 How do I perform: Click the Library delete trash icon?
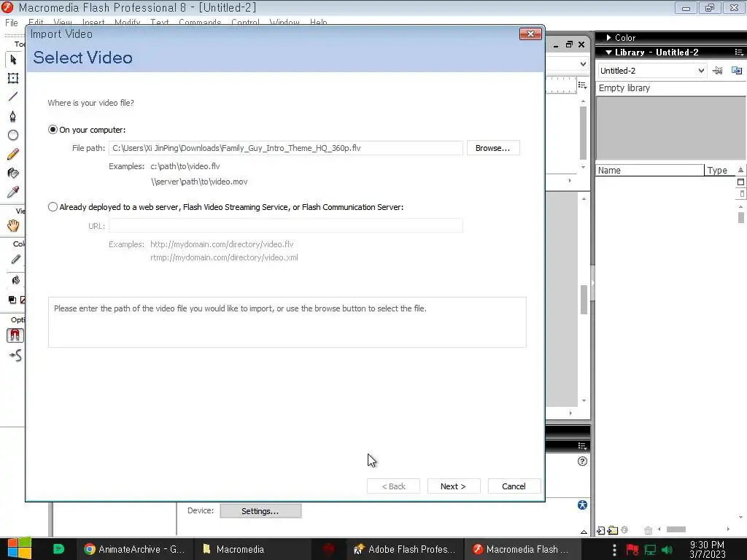pyautogui.click(x=648, y=530)
